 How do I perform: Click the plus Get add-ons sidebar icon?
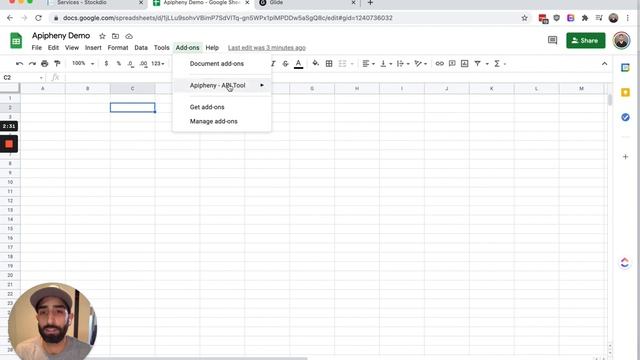click(625, 157)
